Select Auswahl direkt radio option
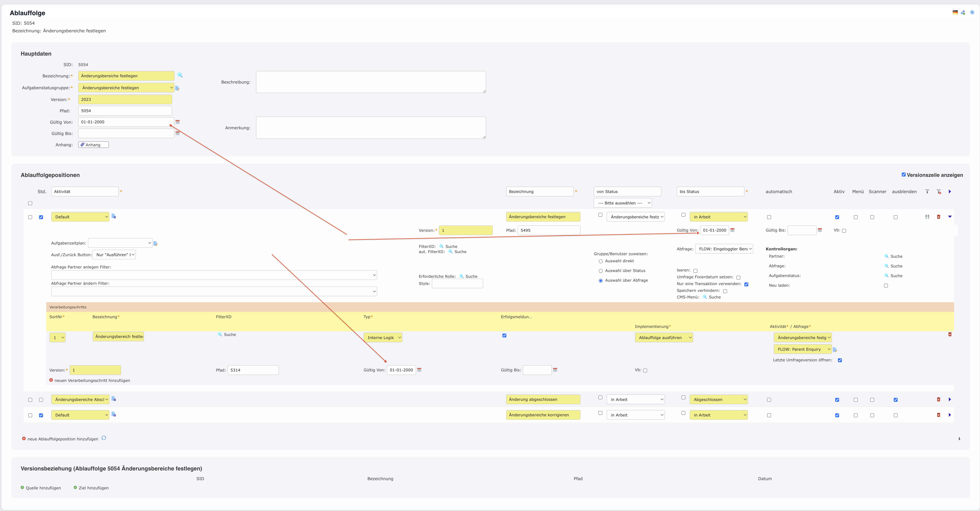Viewport: 980px width, 511px height. (x=601, y=261)
